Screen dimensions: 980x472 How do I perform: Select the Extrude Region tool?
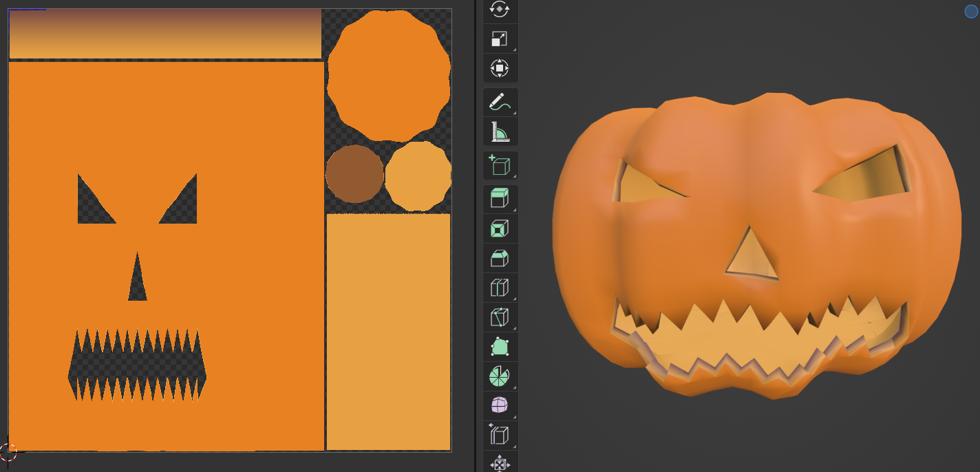pos(500,199)
